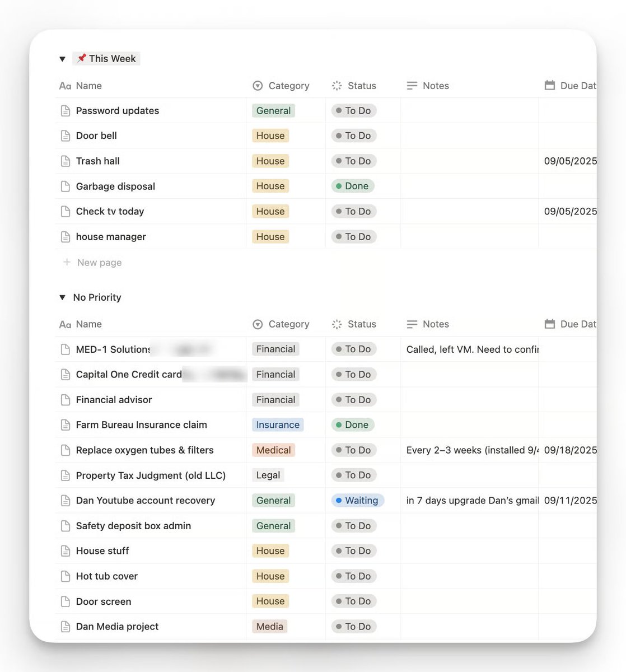
Task: Change the Insurance category tag on Farm Bureau
Action: 278,425
